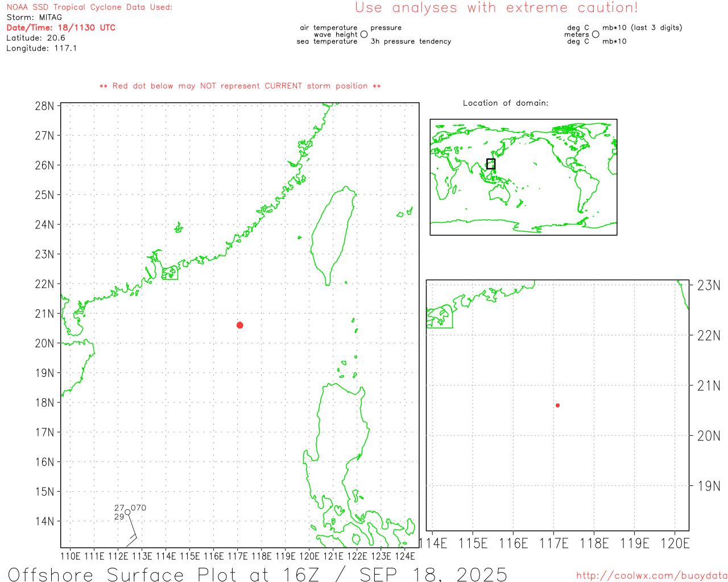
Task: Click the small red dot on zoomed inset map
Action: click(558, 405)
